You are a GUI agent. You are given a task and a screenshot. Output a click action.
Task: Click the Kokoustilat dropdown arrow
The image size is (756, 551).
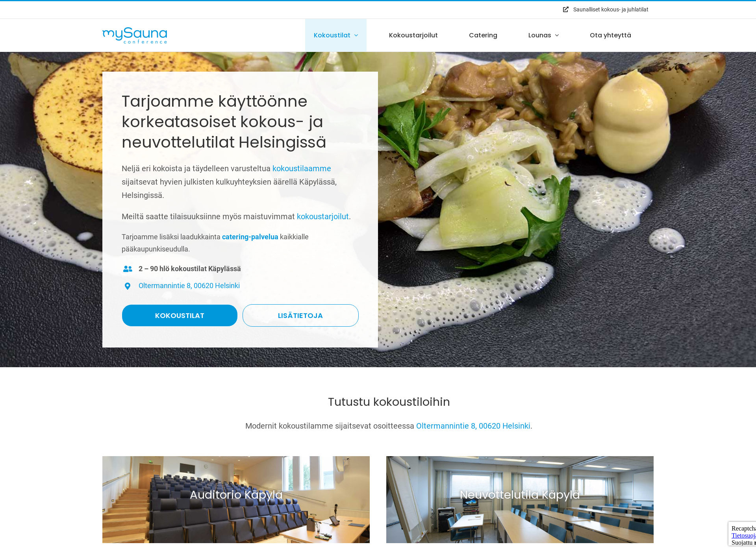[x=357, y=35]
